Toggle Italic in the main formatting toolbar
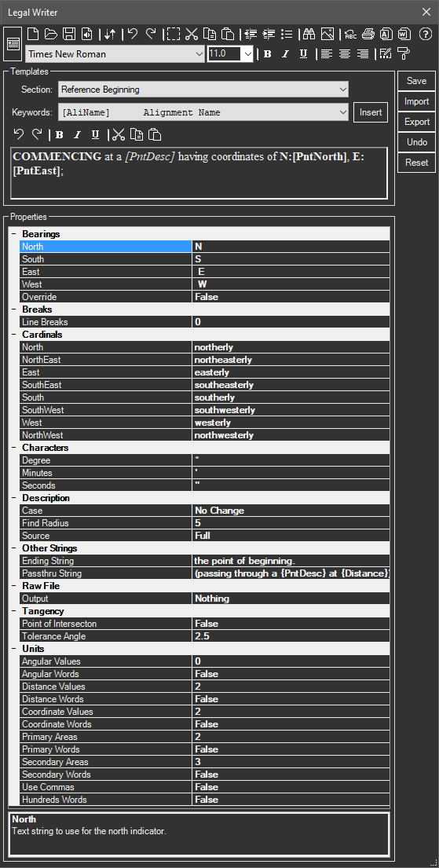Viewport: 439px width, 868px height. tap(286, 53)
